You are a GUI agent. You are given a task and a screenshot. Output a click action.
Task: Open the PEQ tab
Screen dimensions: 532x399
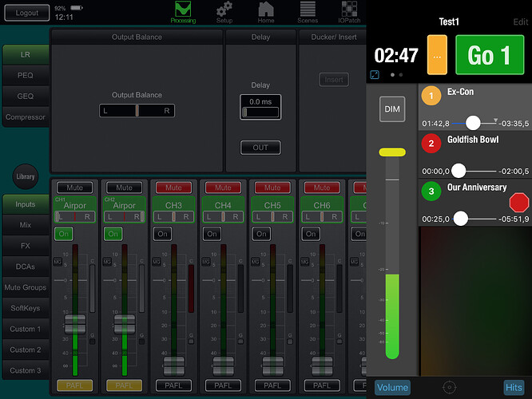pyautogui.click(x=26, y=75)
